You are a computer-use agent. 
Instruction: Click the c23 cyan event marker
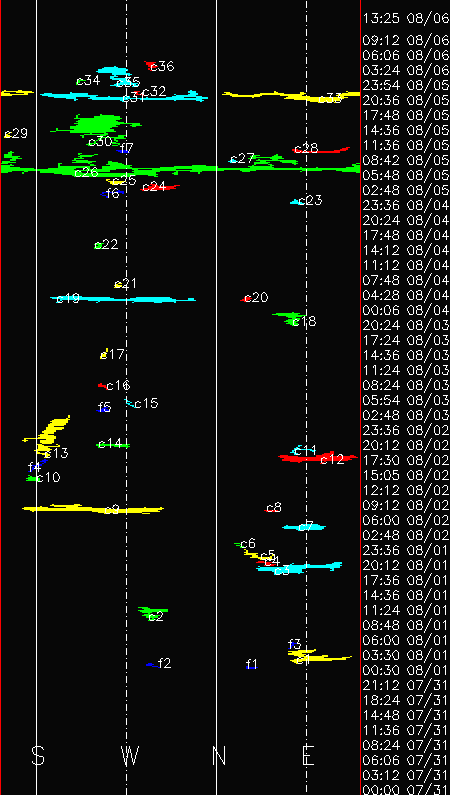coord(295,202)
